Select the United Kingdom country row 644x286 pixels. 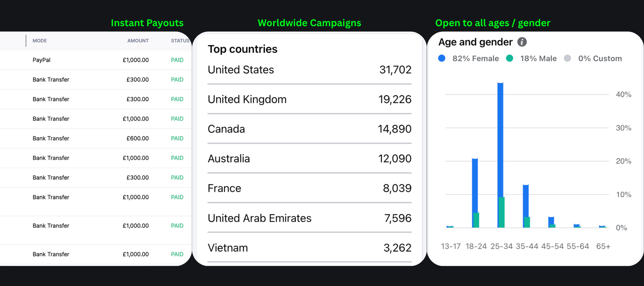(x=309, y=99)
